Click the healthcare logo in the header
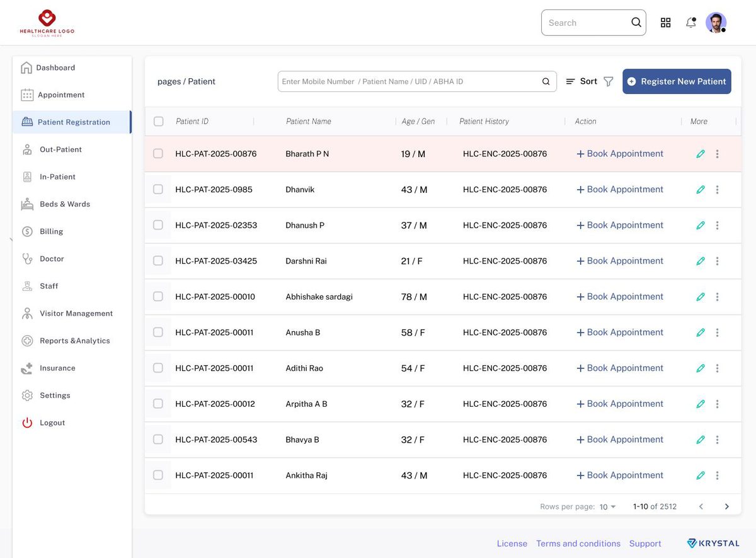The width and height of the screenshot is (756, 558). (x=47, y=23)
